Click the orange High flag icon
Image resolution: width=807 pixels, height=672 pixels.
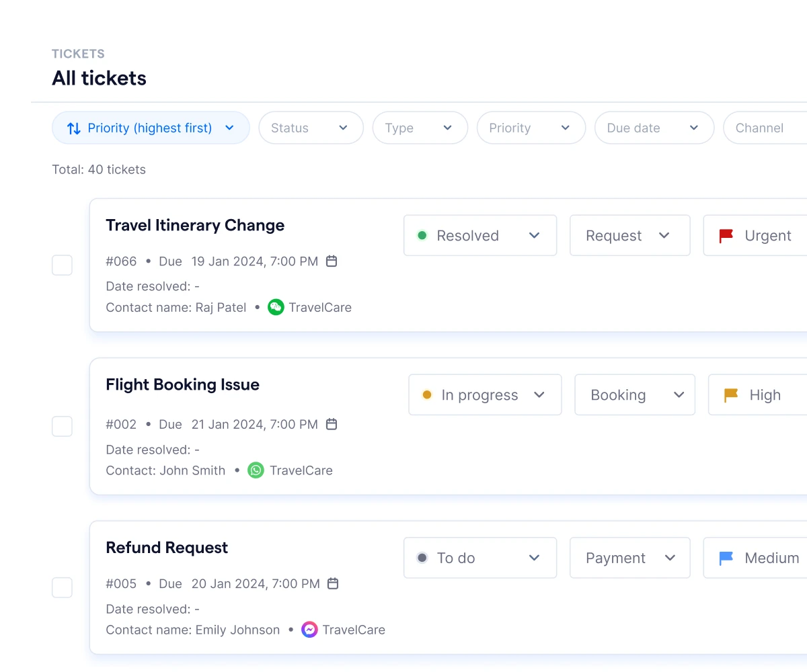(731, 395)
